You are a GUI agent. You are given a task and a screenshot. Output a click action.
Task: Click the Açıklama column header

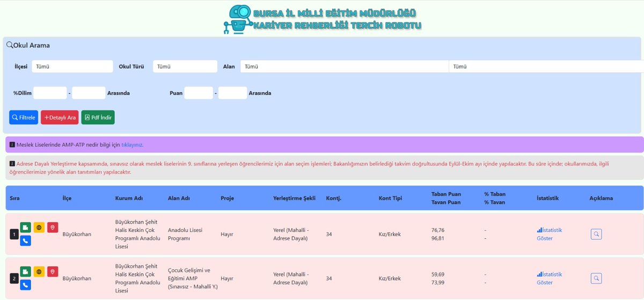[601, 198]
